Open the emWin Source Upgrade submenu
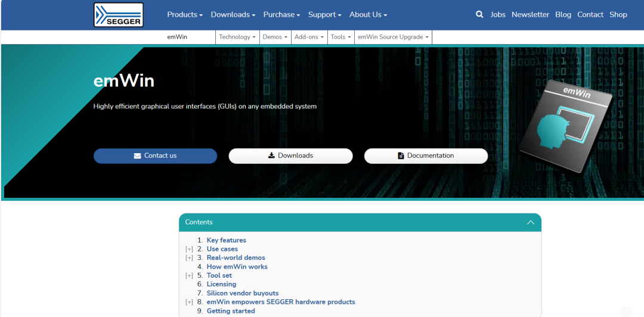The width and height of the screenshot is (644, 317). point(393,37)
